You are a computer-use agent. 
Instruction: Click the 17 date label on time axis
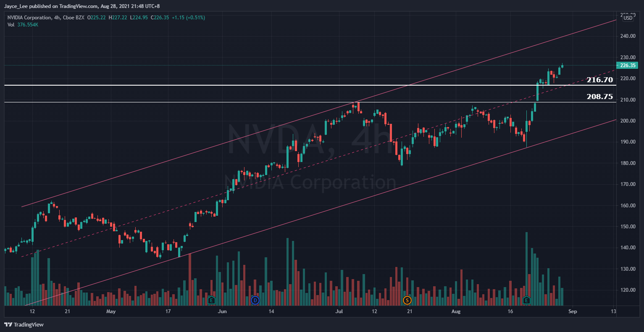pyautogui.click(x=168, y=311)
